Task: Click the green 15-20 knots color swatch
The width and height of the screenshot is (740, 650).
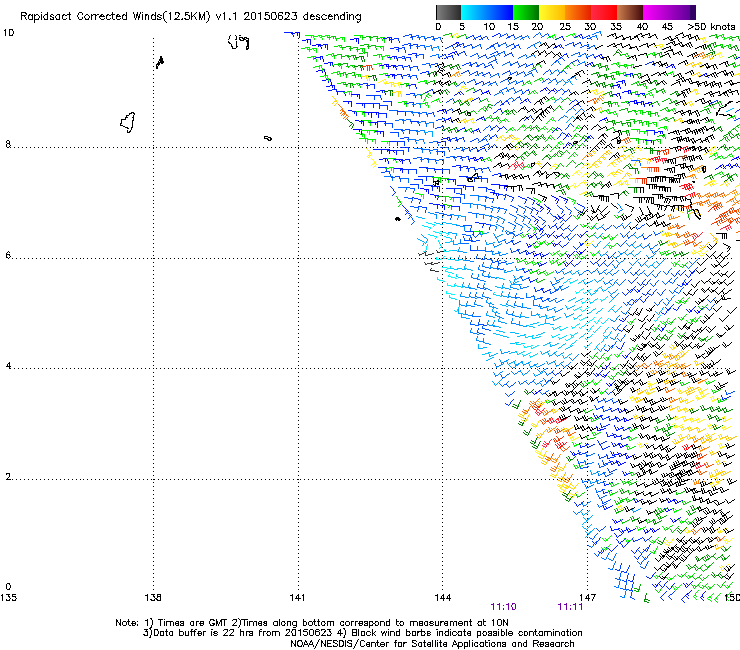Action: pyautogui.click(x=526, y=12)
